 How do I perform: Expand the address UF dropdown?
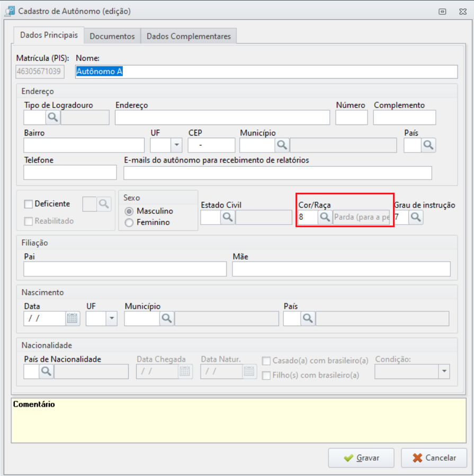[x=176, y=145]
